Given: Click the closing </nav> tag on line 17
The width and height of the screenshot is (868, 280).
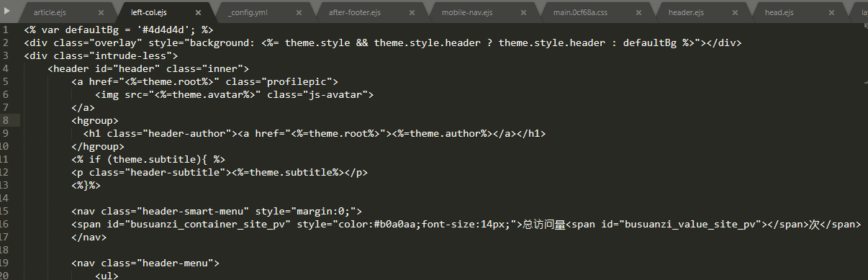Looking at the screenshot, I should (89, 237).
